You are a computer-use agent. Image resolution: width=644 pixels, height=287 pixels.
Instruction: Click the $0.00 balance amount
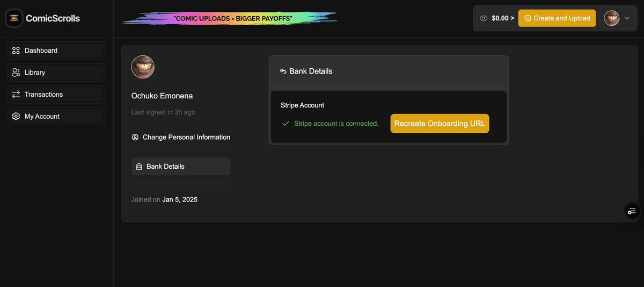click(x=503, y=18)
